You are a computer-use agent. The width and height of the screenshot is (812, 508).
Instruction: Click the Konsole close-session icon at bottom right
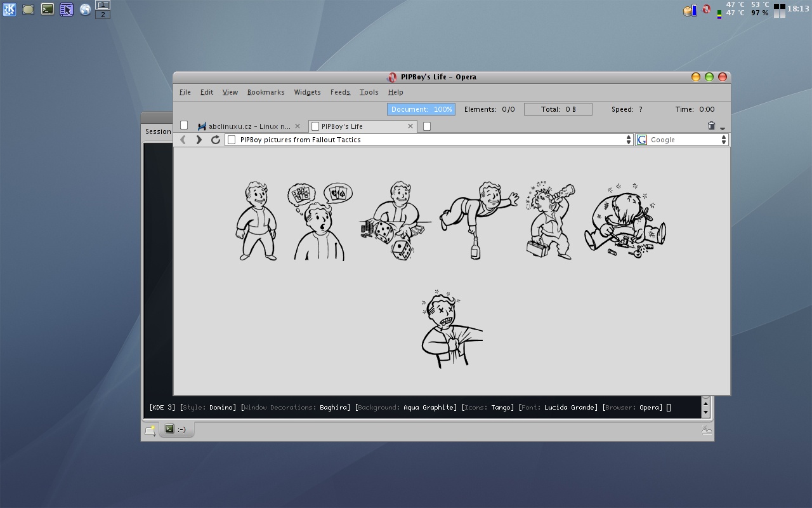(x=706, y=431)
